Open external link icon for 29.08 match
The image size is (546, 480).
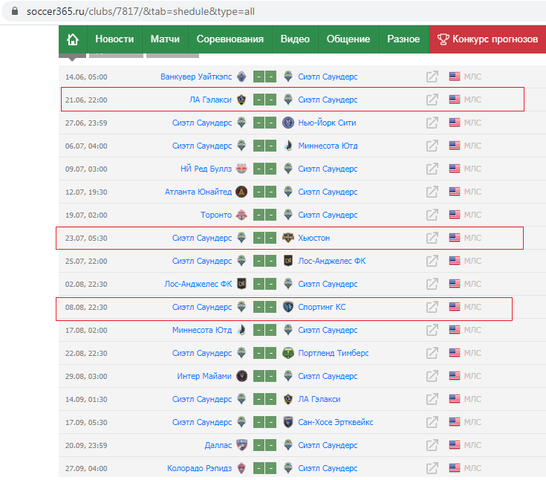point(432,376)
